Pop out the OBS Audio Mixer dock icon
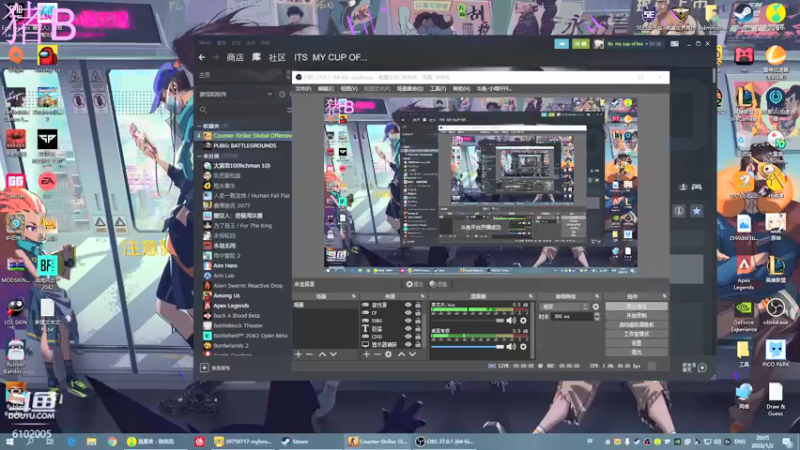800x450 pixels. (530, 296)
